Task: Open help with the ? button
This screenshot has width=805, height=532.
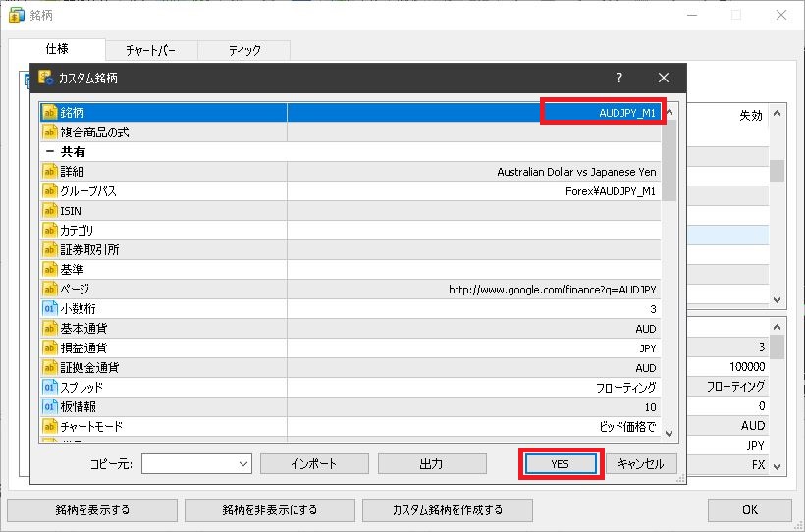Action: pyautogui.click(x=619, y=78)
